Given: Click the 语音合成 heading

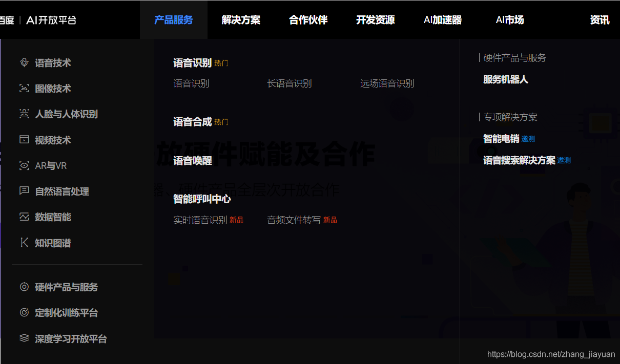Looking at the screenshot, I should point(192,122).
